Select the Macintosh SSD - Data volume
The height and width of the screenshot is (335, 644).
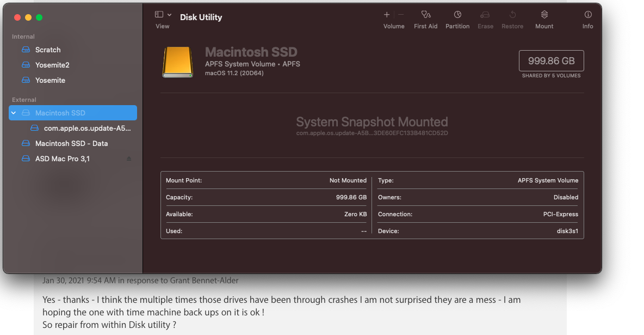[73, 143]
